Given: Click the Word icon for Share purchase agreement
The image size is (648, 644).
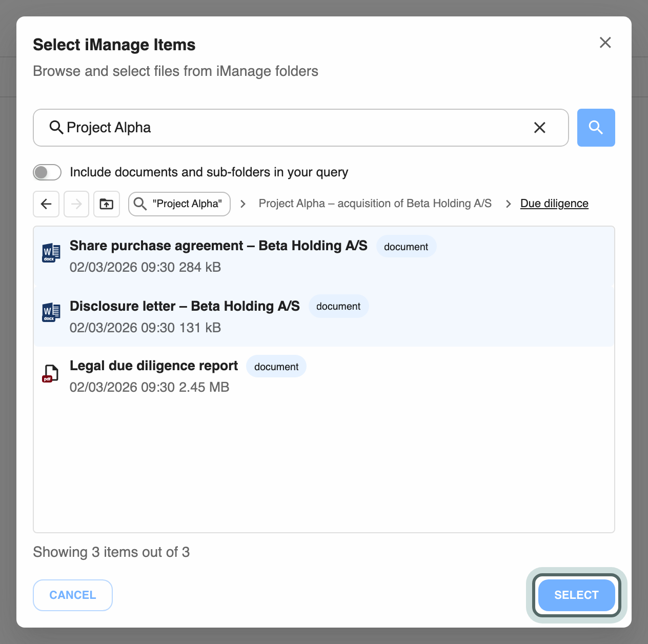Looking at the screenshot, I should 51,253.
